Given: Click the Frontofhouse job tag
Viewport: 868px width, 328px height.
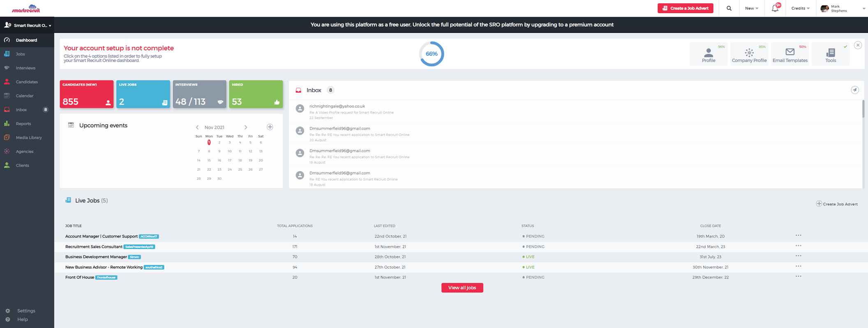Looking at the screenshot, I should [x=106, y=278].
